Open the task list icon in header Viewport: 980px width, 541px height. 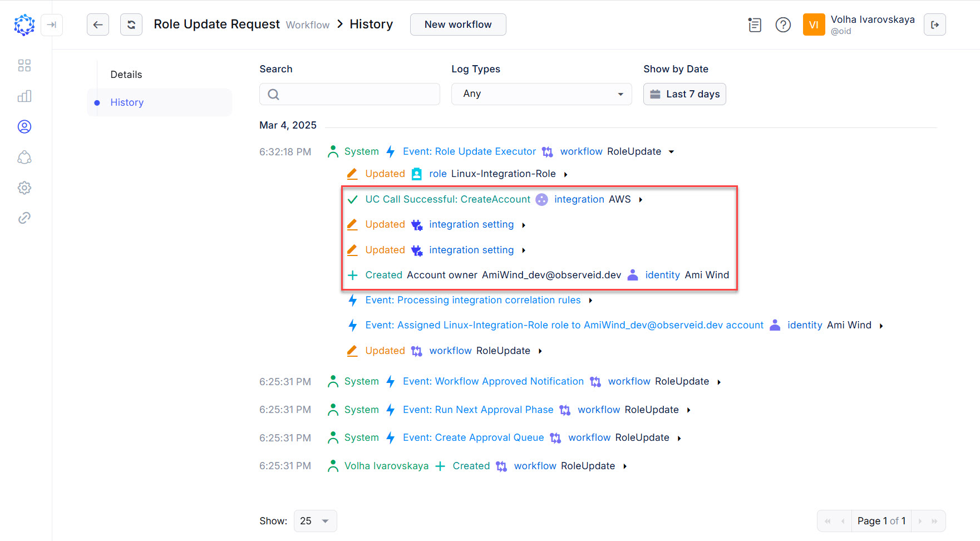[x=755, y=24]
